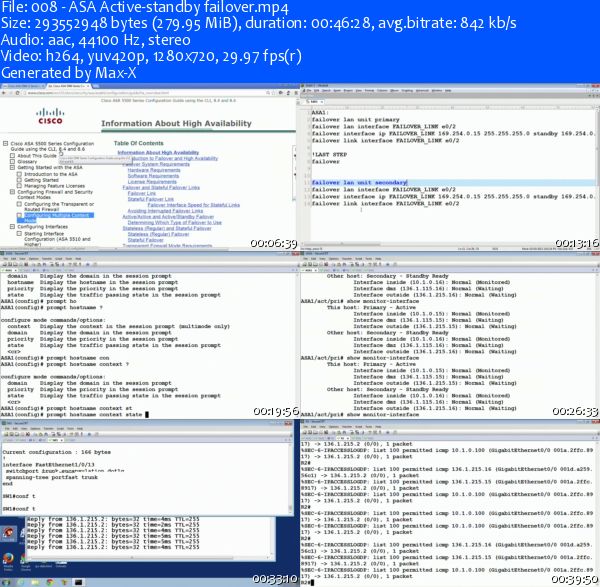Click the SecureCRT toolbar's first icon in SW1 window

[5, 434]
